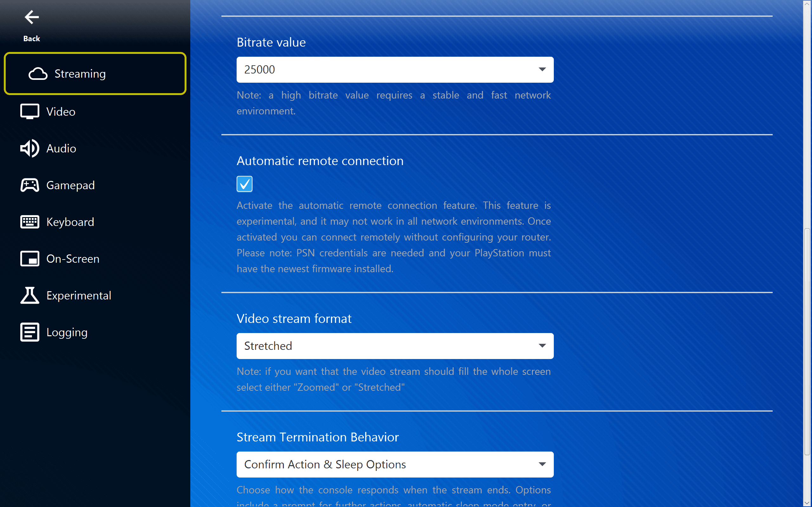Open Stream Termination Behavior dropdown
The image size is (812, 507).
(395, 465)
